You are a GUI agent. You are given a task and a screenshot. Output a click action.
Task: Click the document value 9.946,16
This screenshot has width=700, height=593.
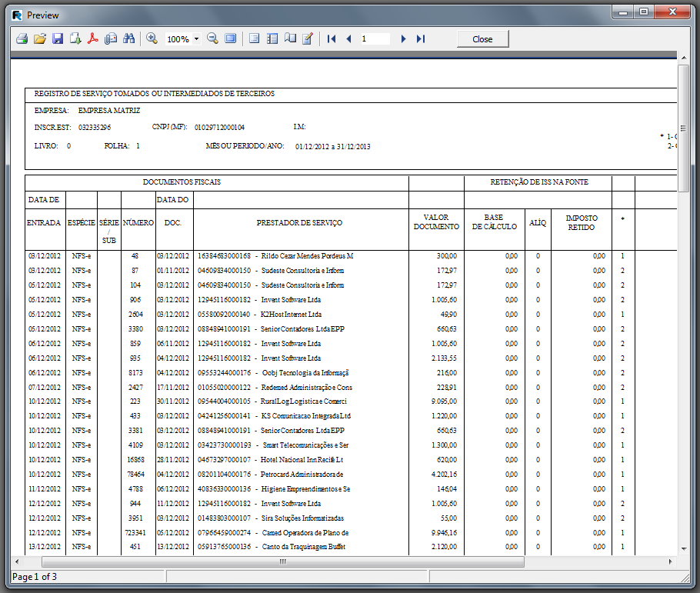tap(444, 533)
